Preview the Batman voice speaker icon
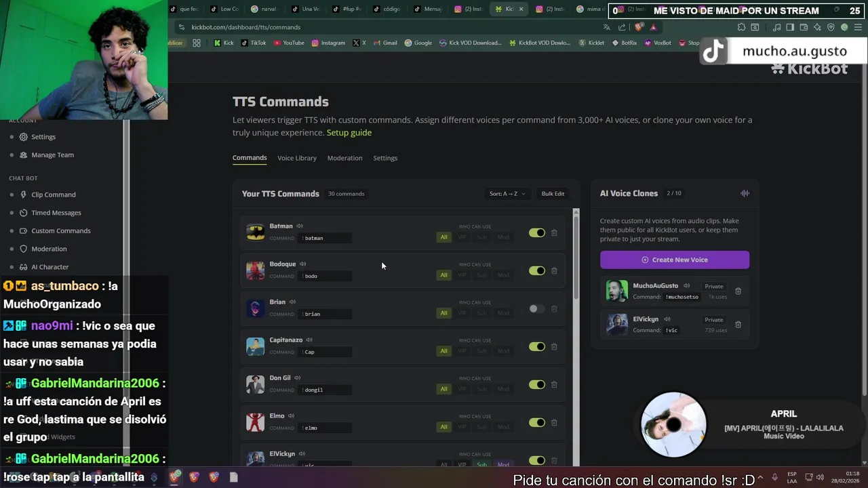This screenshot has height=488, width=868. coord(300,226)
